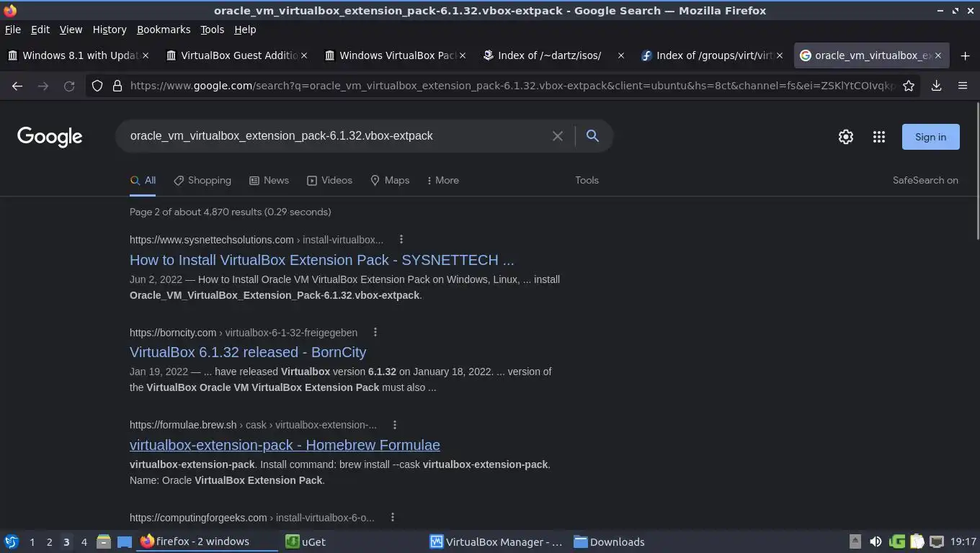Close the Windows 8.1 with Update tab
980x553 pixels.
click(x=146, y=55)
